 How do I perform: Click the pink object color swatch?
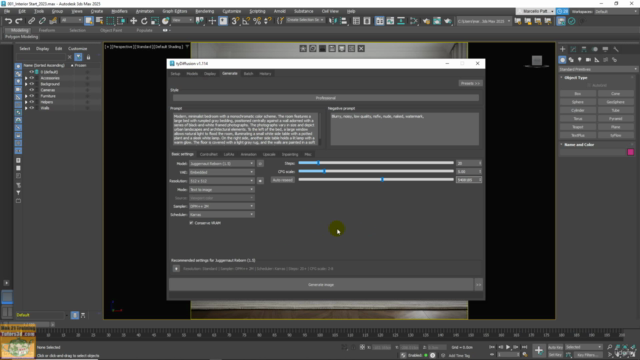631,152
